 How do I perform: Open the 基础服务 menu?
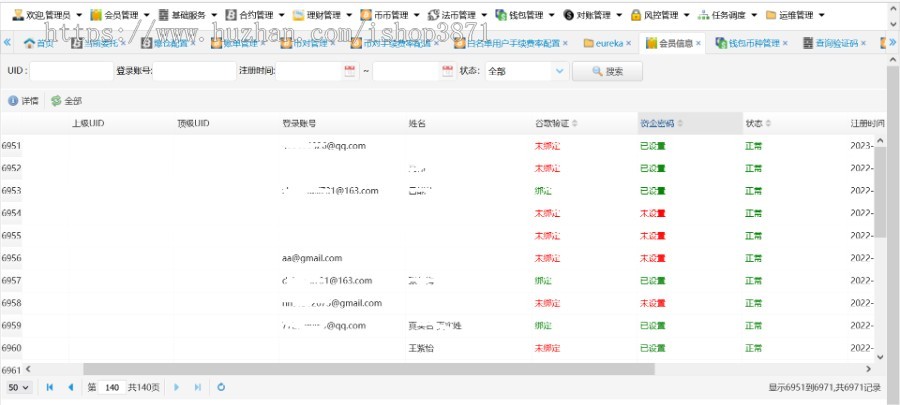pyautogui.click(x=188, y=15)
